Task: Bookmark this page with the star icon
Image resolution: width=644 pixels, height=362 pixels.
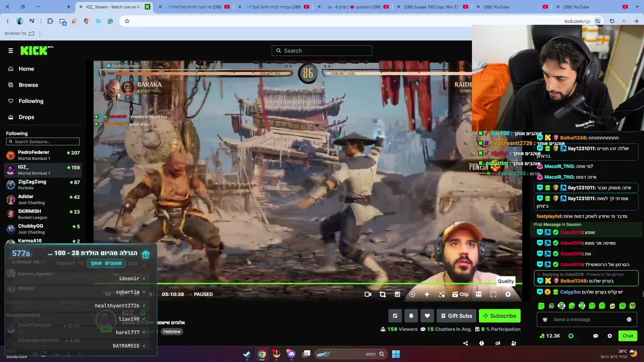Action: click(x=127, y=21)
